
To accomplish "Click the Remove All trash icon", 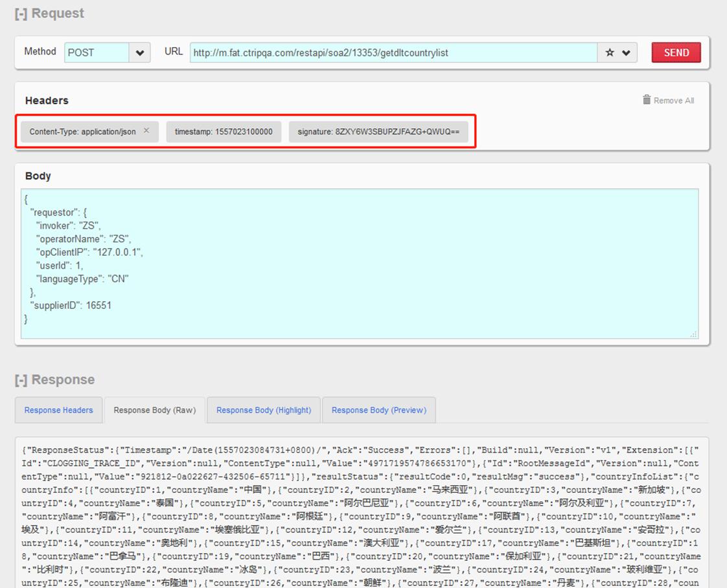I will click(647, 100).
